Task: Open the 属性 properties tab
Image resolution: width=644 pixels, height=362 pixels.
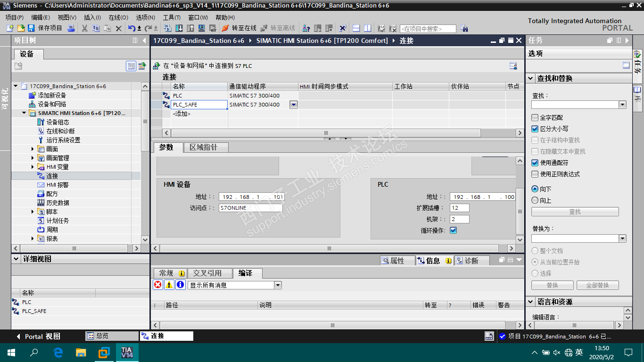Action: (397, 261)
